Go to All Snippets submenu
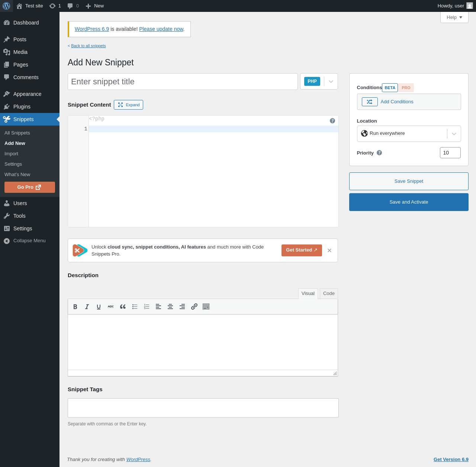476x467 pixels. coord(17,133)
